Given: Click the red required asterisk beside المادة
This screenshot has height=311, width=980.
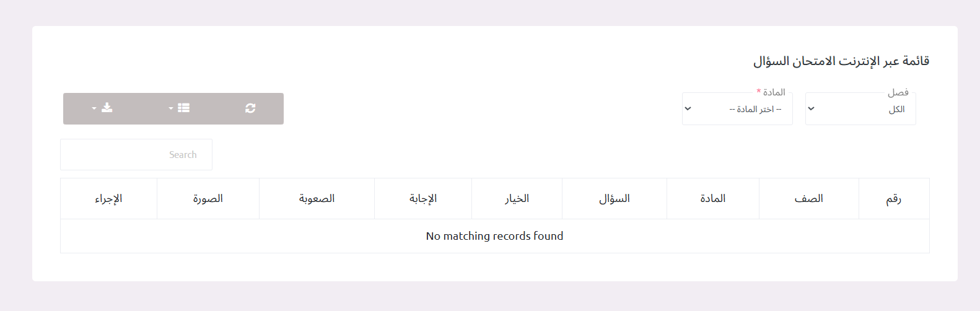Looking at the screenshot, I should click(759, 91).
